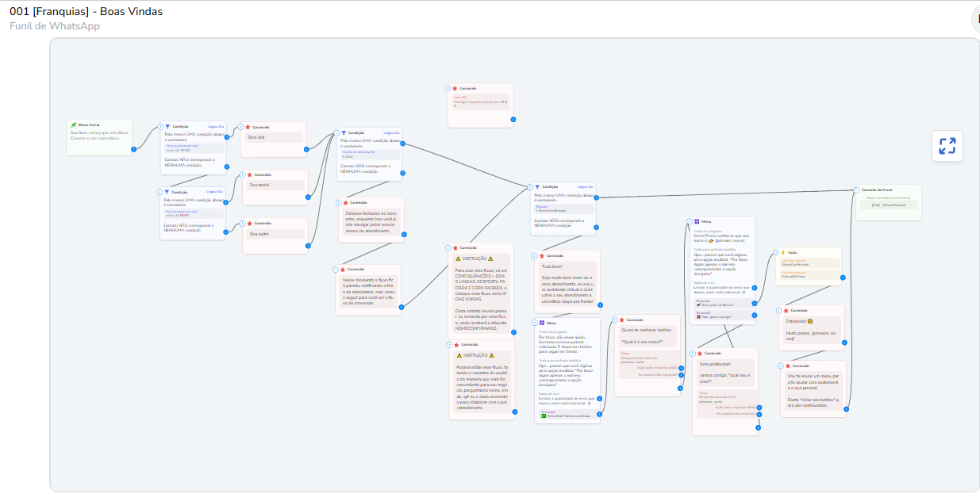Click the lightning bolt icon on the Ação block
The image size is (980, 494).
click(782, 252)
